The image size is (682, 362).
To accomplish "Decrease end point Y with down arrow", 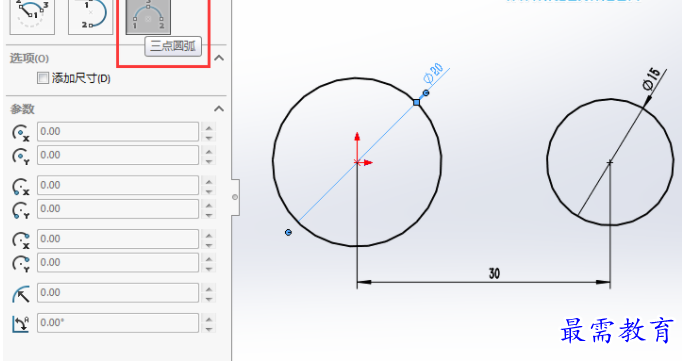I will 209,268.
